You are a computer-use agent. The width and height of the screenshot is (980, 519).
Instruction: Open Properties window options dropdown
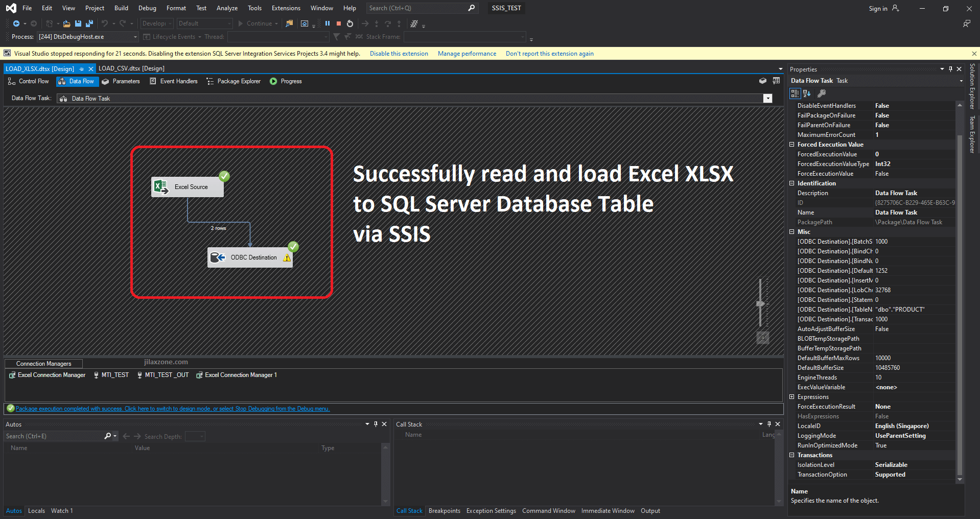[942, 69]
